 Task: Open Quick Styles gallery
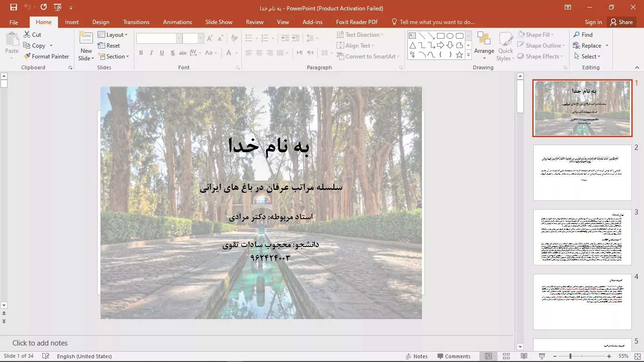(x=505, y=46)
